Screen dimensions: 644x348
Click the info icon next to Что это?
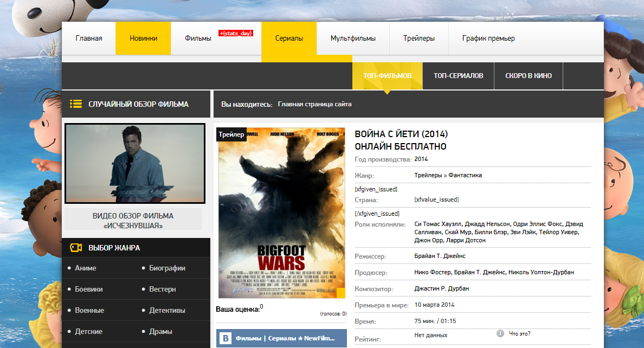[x=500, y=333]
